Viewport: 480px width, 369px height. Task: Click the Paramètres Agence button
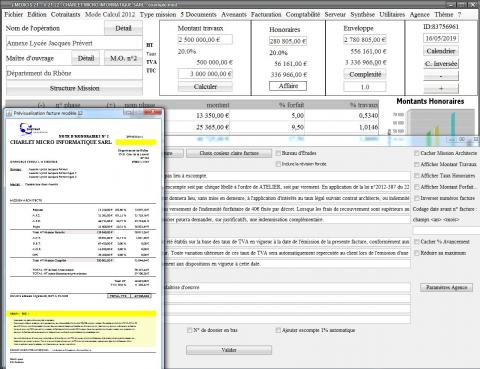[446, 287]
